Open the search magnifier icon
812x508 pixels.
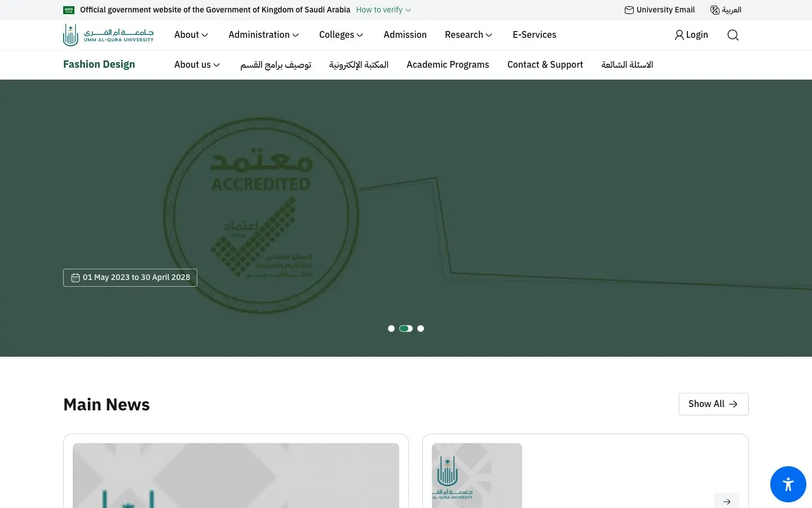point(733,35)
